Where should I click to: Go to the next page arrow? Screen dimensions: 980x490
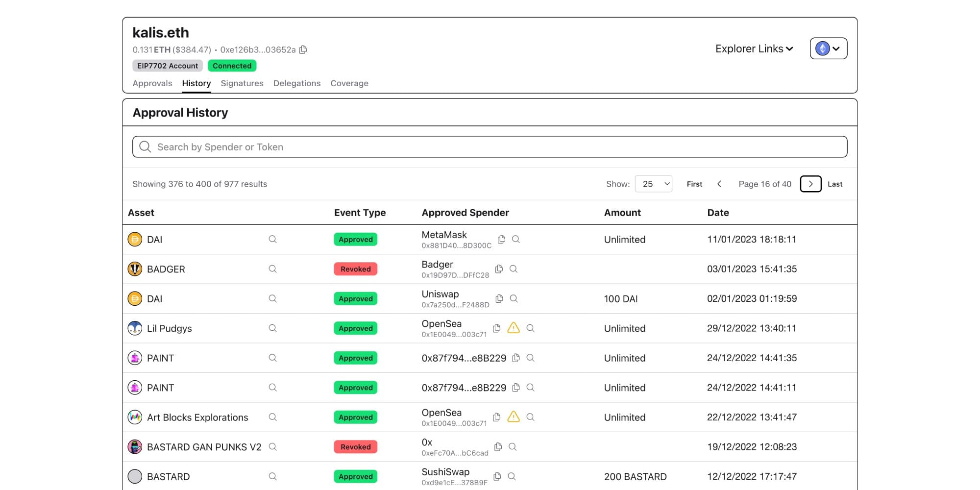coord(810,184)
